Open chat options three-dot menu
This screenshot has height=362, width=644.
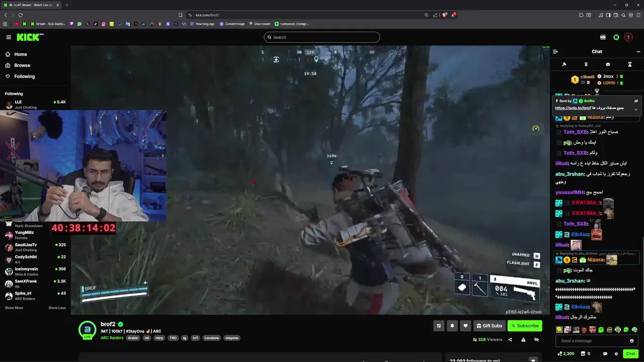(x=638, y=51)
